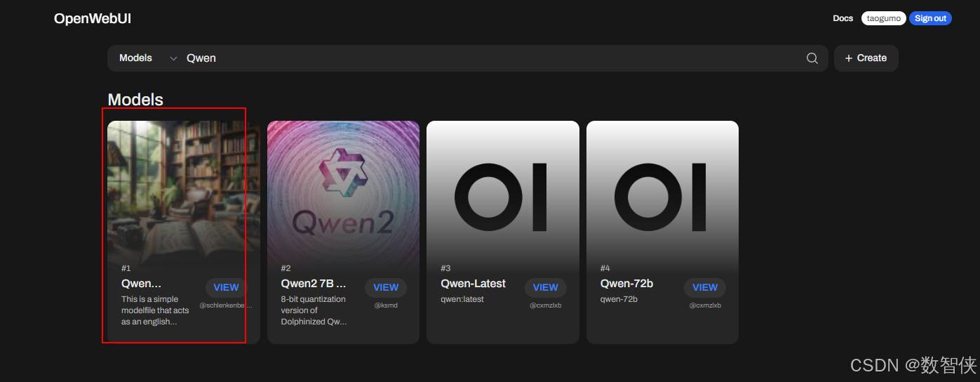Click the 'qwen:latest' description text
980x382 pixels.
pos(462,299)
